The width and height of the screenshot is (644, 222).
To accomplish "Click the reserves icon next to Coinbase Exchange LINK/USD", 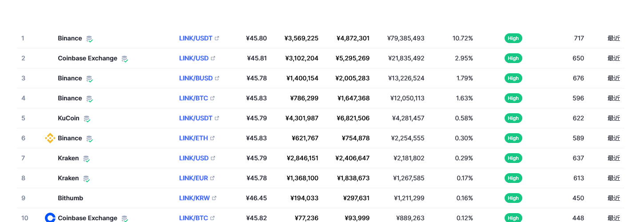I will (x=125, y=59).
